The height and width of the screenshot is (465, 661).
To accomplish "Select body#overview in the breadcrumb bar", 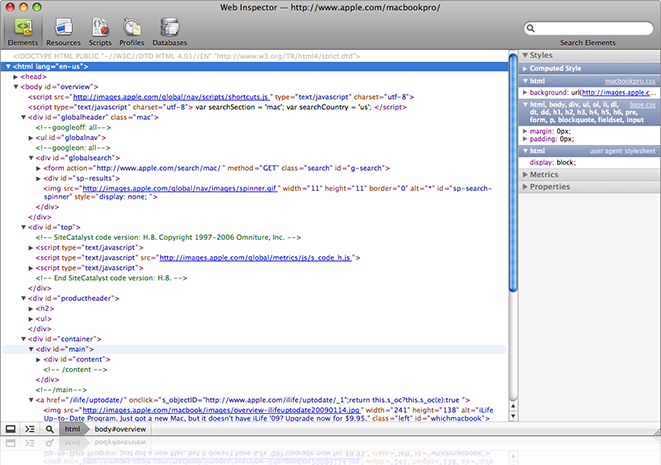I will pyautogui.click(x=122, y=428).
